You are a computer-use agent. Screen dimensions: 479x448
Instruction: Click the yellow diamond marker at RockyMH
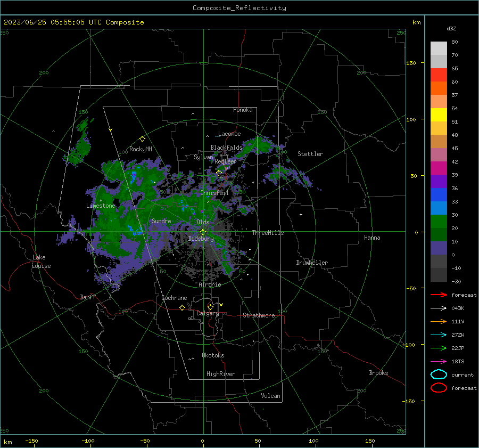point(142,139)
